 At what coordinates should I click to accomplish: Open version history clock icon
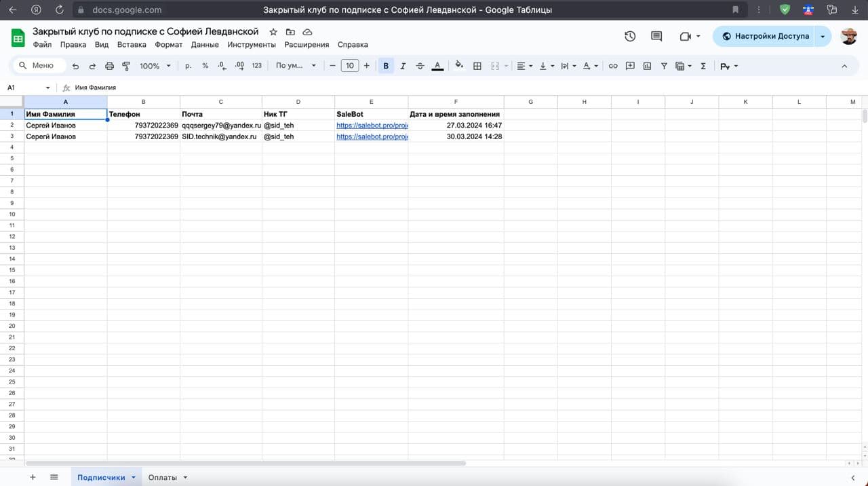[630, 36]
